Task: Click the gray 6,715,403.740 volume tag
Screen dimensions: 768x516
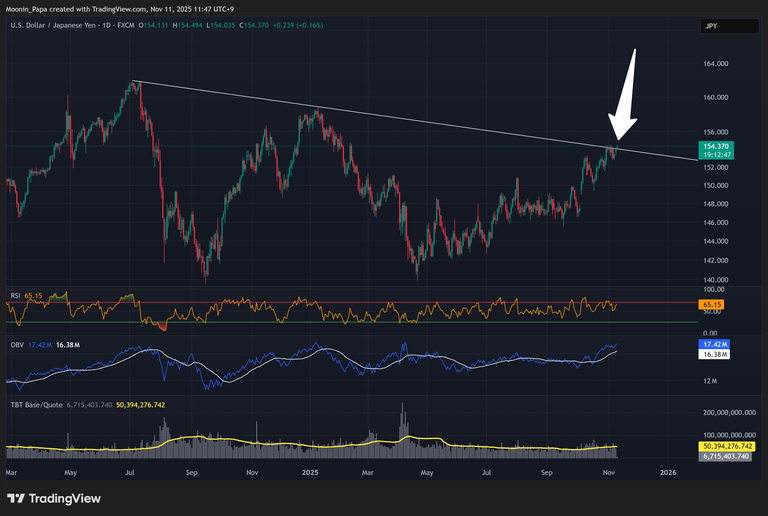Action: tap(726, 456)
